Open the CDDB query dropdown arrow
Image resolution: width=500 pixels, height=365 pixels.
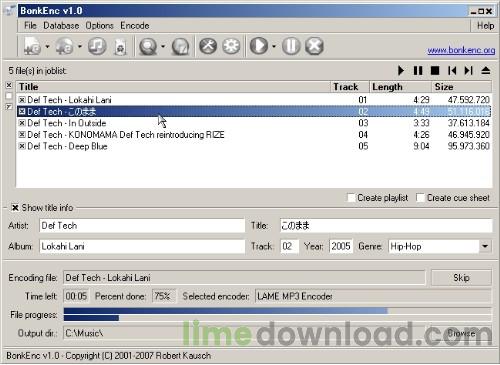163,46
